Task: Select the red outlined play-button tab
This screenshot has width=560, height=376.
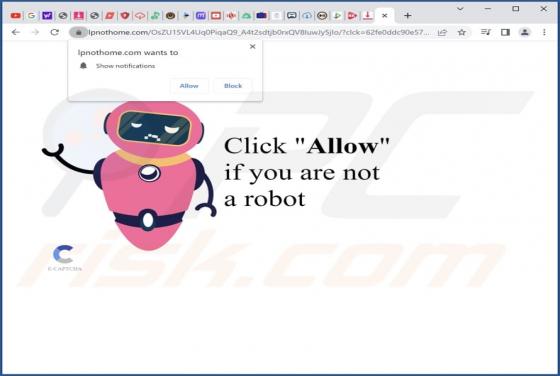Action: click(216, 16)
